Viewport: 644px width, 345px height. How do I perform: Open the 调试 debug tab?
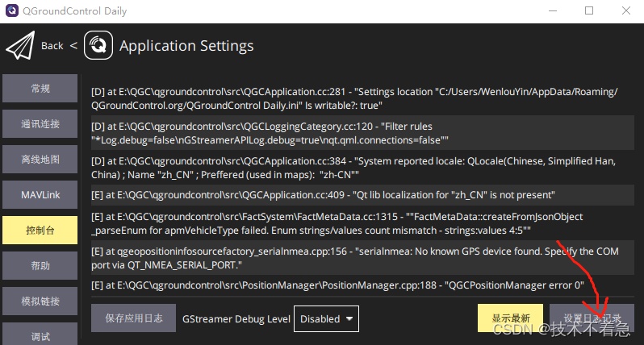40,335
